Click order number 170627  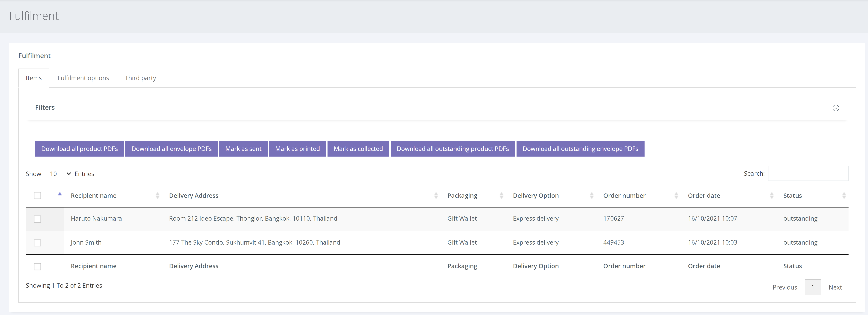614,219
